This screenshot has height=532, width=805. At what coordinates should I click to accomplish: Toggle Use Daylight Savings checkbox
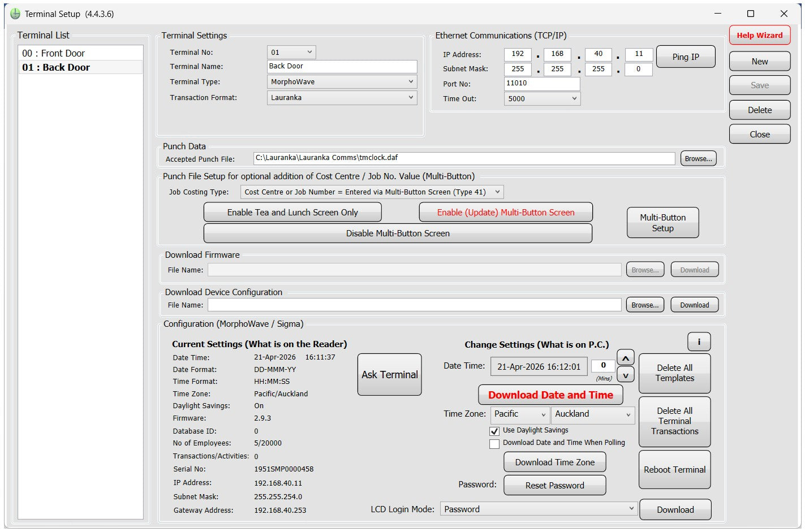click(x=494, y=431)
